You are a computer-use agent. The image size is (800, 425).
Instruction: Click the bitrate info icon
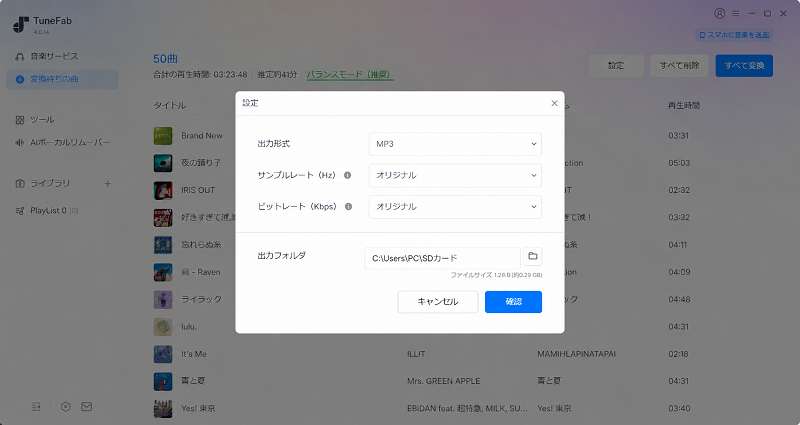pyautogui.click(x=348, y=207)
